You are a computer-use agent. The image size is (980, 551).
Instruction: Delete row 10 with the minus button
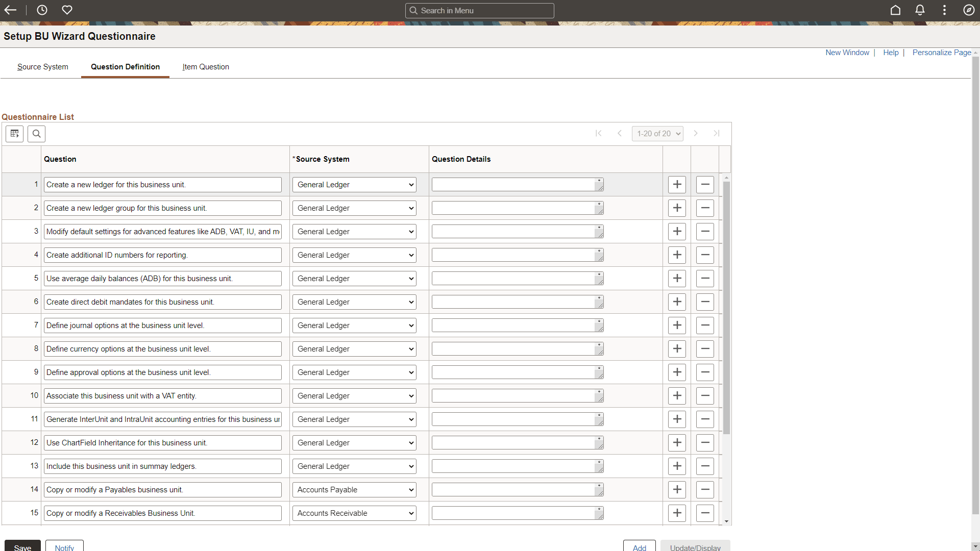(705, 396)
